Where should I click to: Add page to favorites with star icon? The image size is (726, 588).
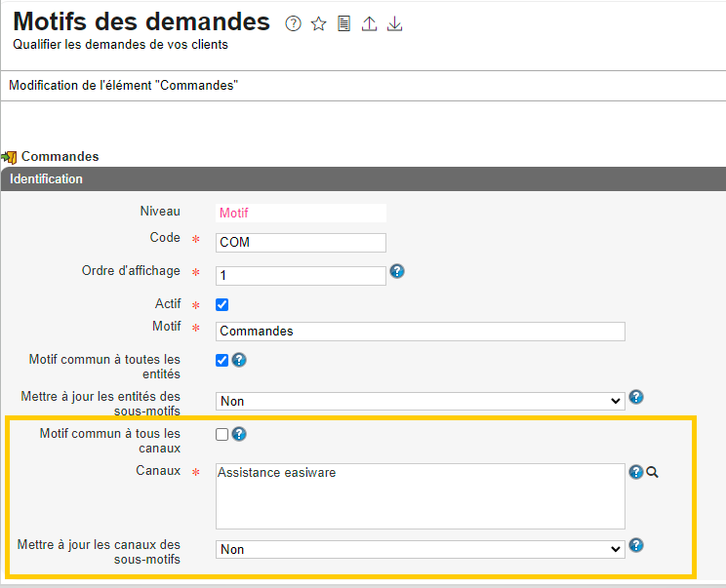click(318, 23)
